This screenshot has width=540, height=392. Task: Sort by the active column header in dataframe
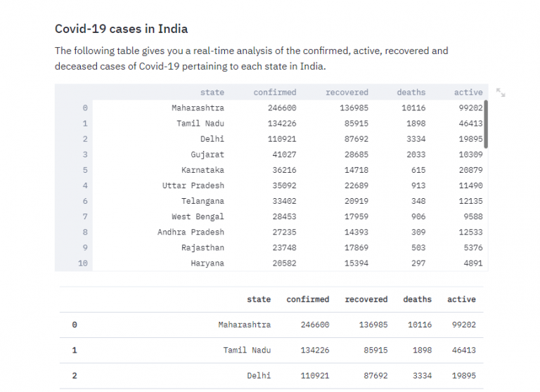(x=468, y=92)
